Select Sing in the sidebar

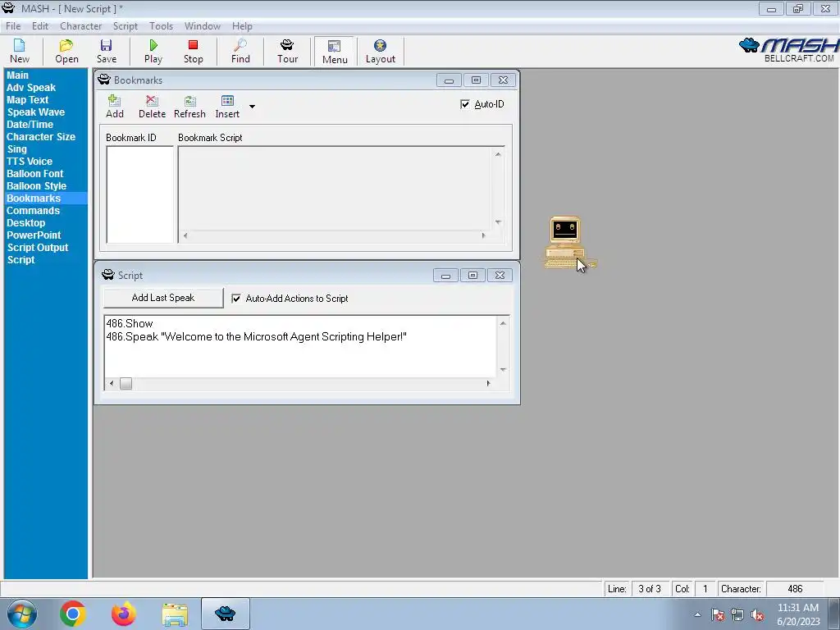(x=16, y=149)
